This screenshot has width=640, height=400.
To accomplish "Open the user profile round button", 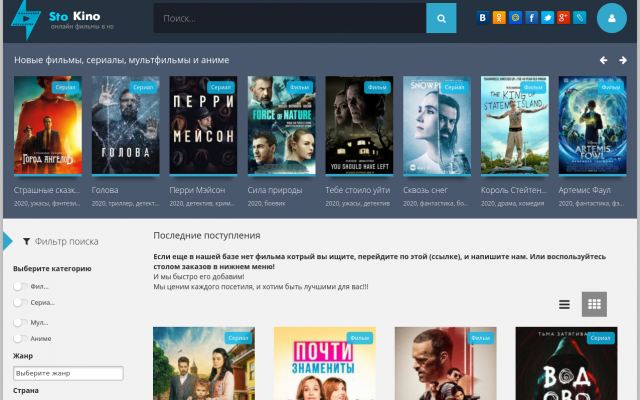I will (611, 18).
